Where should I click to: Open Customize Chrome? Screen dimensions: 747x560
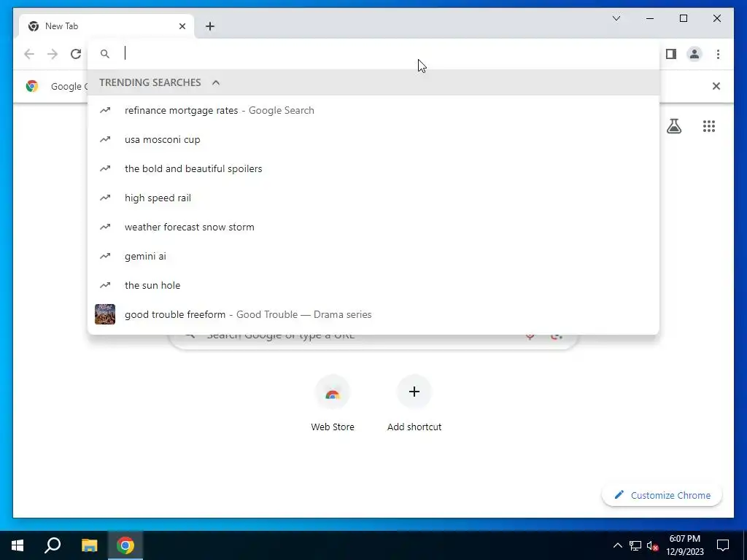click(x=662, y=495)
